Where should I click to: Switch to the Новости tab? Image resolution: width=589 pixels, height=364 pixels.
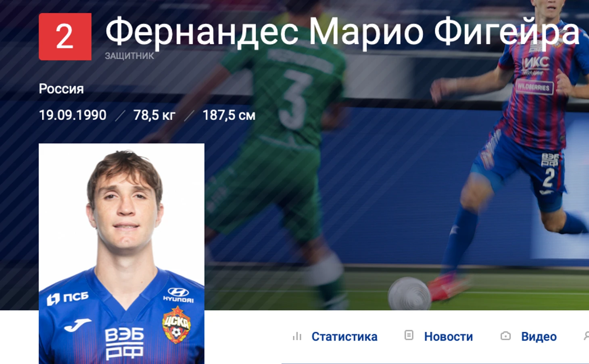point(448,337)
